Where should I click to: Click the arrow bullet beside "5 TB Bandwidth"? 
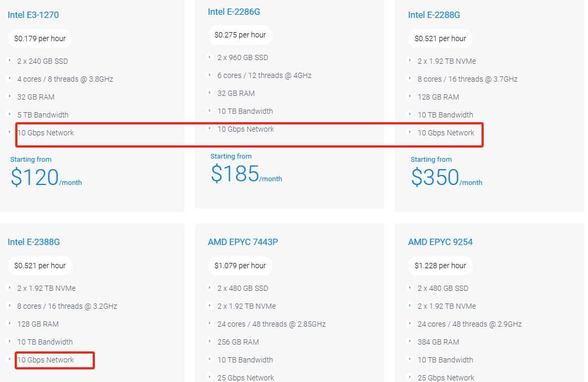pos(9,114)
